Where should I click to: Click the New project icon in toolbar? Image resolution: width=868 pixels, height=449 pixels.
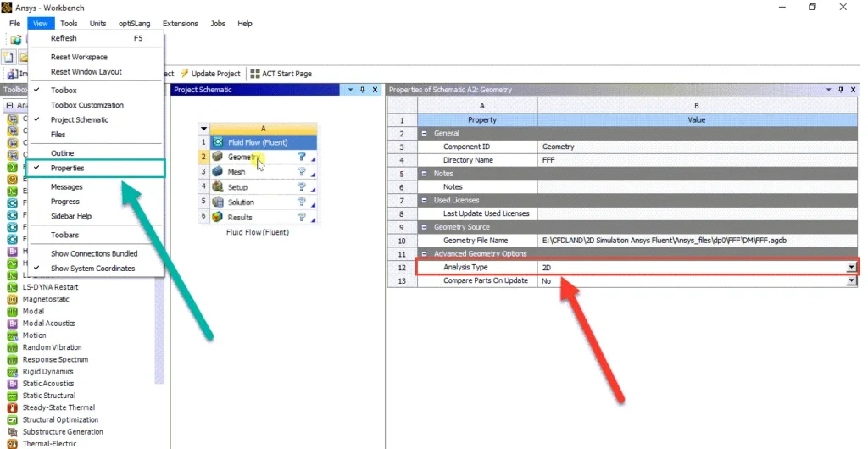click(8, 57)
